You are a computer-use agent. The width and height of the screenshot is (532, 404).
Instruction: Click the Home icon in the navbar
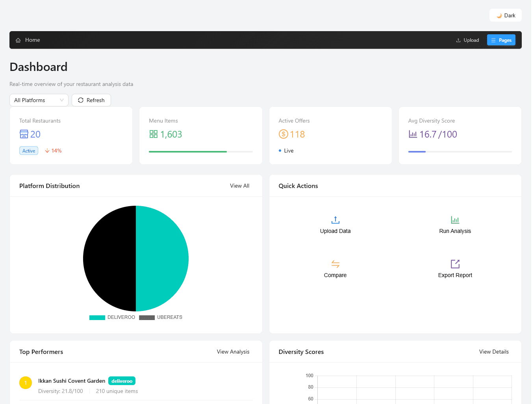click(x=18, y=40)
